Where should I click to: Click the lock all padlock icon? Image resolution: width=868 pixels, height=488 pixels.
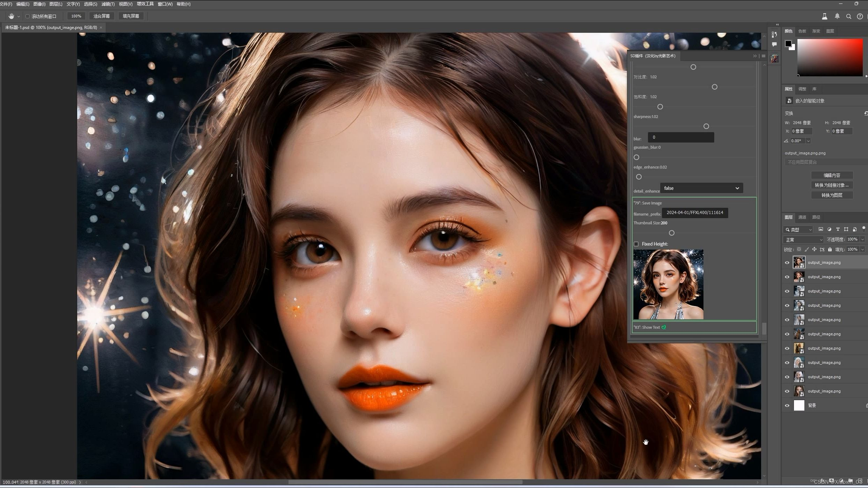tap(830, 249)
